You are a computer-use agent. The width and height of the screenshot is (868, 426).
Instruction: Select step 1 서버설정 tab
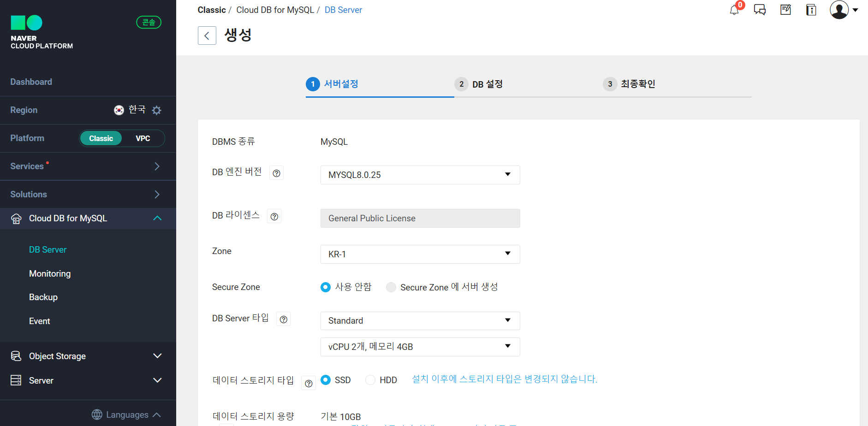point(333,84)
